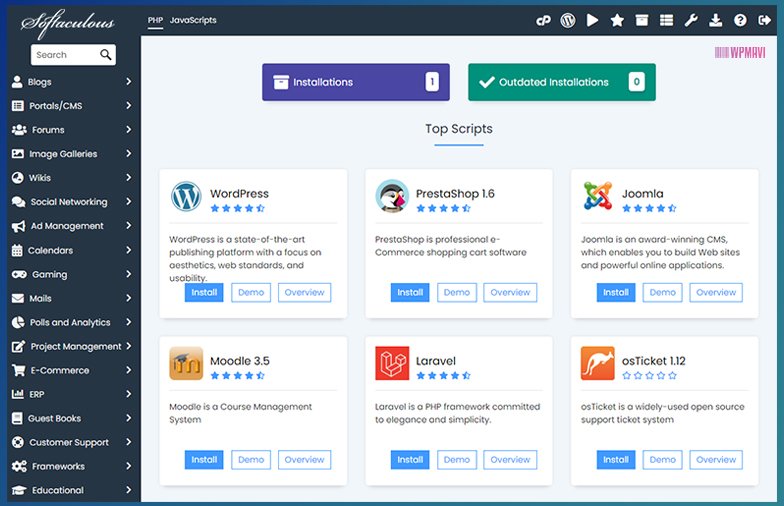Expand the Wikis category chevron
The width and height of the screenshot is (784, 506).
tap(128, 178)
